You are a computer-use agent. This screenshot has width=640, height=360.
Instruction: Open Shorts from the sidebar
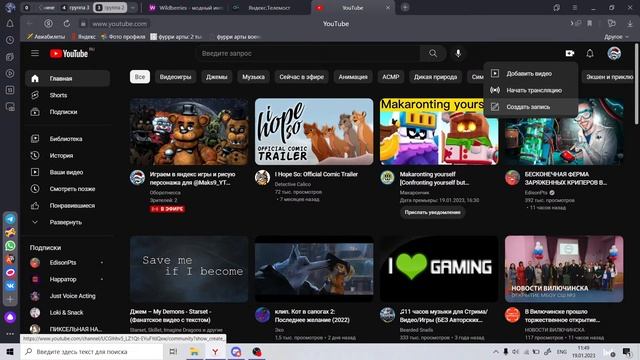coord(67,95)
